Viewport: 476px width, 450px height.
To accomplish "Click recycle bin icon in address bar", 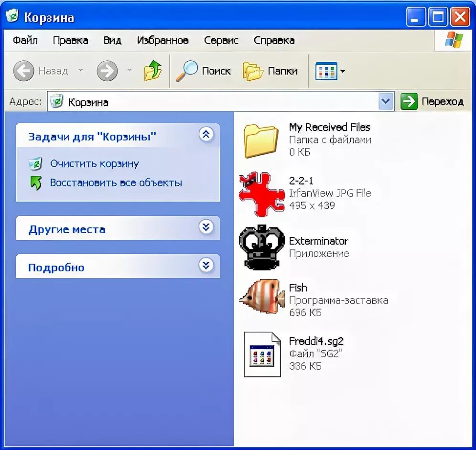I will pyautogui.click(x=56, y=101).
